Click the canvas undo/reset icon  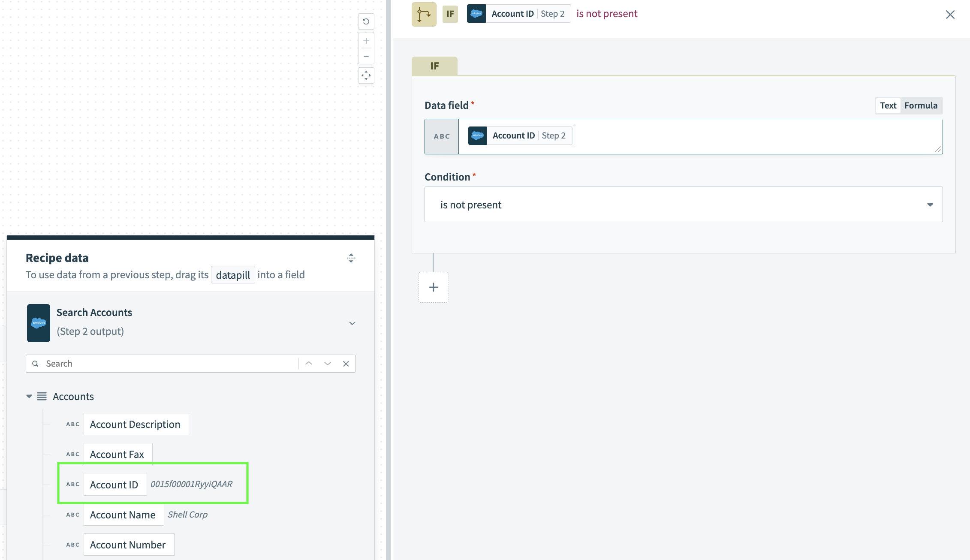click(366, 21)
